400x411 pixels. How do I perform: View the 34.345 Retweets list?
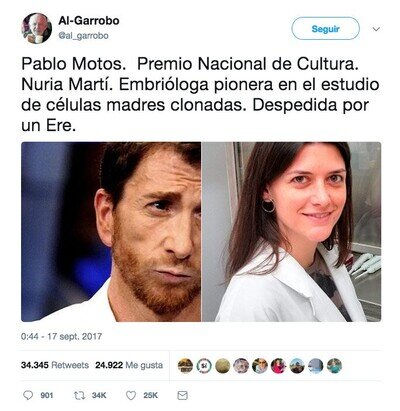pos(55,365)
